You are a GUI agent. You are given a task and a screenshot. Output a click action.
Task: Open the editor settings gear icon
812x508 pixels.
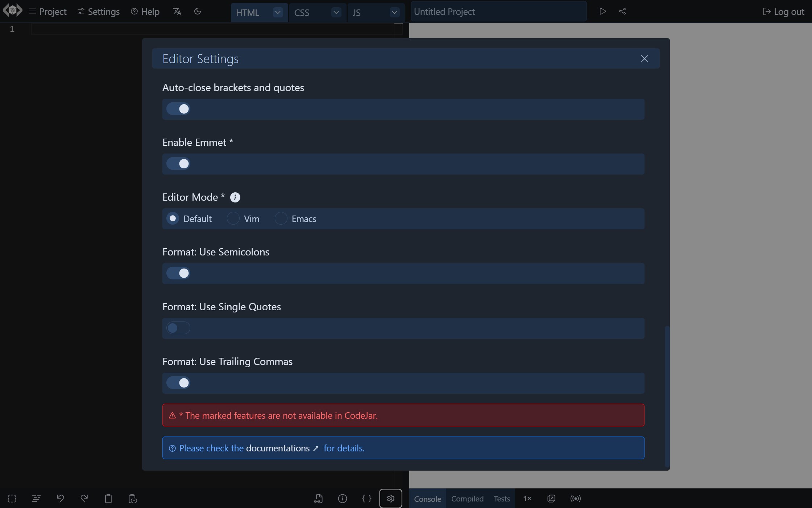click(390, 498)
